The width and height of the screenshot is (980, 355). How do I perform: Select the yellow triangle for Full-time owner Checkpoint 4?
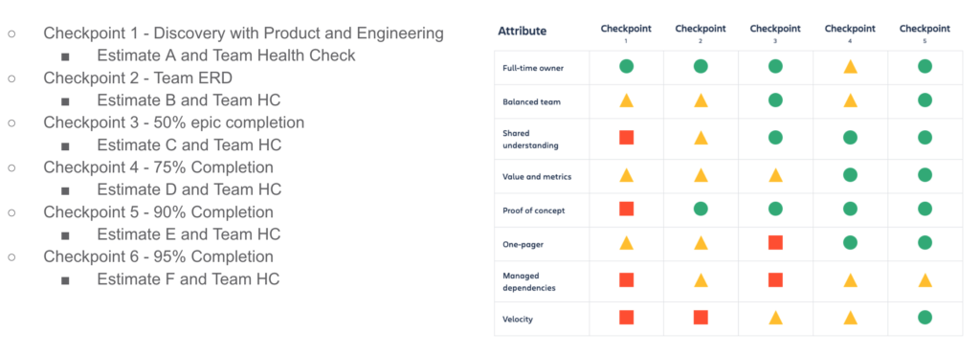pyautogui.click(x=850, y=66)
